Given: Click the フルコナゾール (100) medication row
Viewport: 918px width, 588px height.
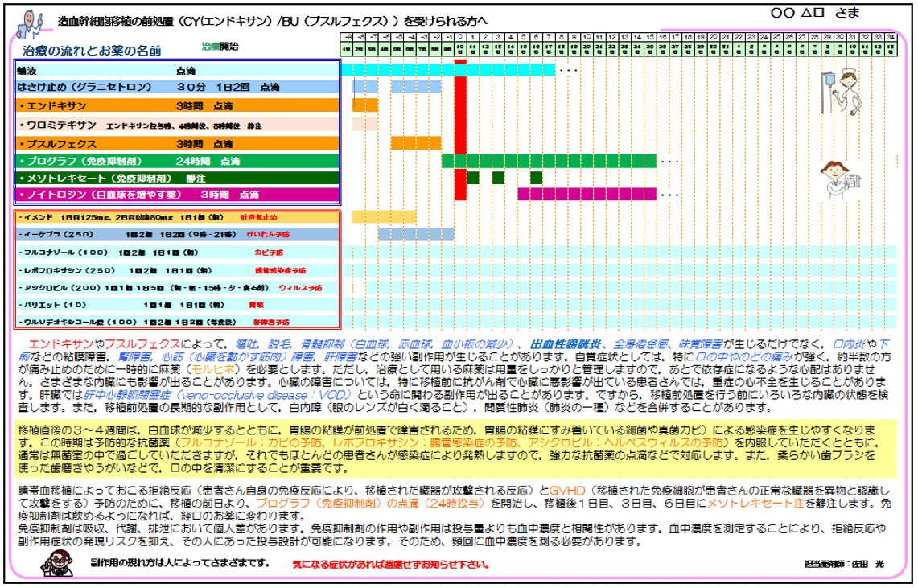Looking at the screenshot, I should click(x=178, y=252).
